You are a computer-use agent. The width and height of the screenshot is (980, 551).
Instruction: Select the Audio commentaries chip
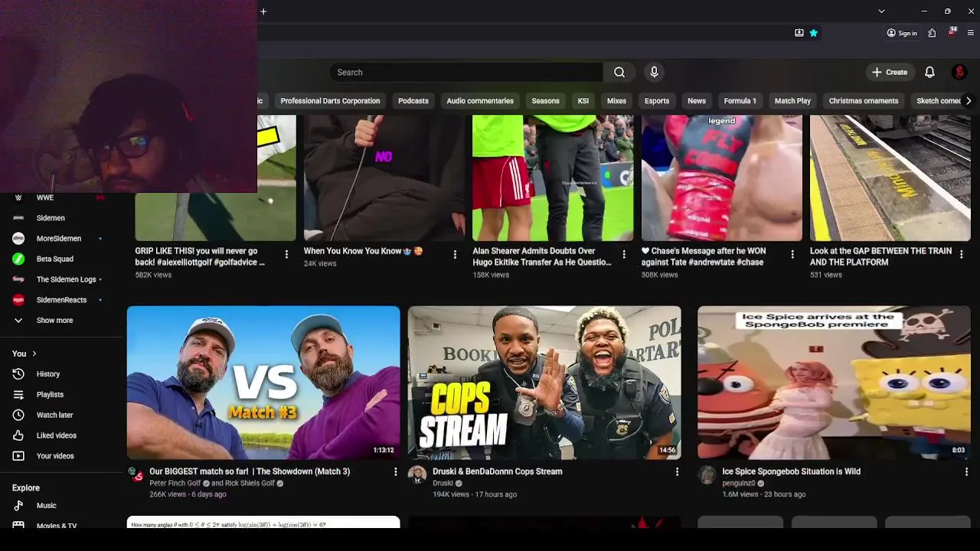(x=480, y=101)
